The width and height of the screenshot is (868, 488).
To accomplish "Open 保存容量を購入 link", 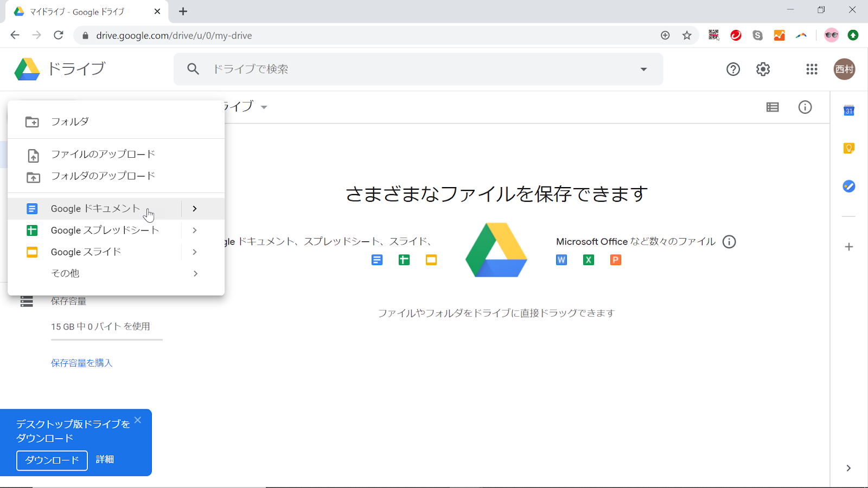I will (x=81, y=363).
